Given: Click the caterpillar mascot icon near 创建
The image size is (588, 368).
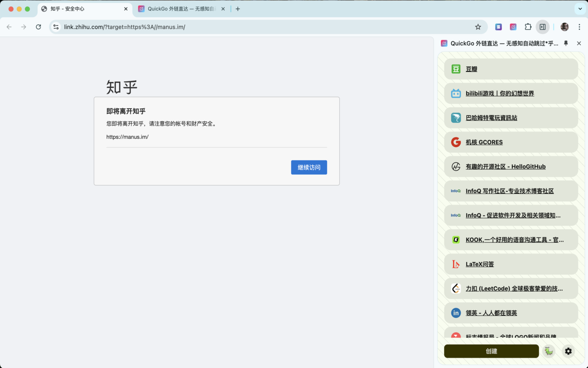Looking at the screenshot, I should point(548,351).
